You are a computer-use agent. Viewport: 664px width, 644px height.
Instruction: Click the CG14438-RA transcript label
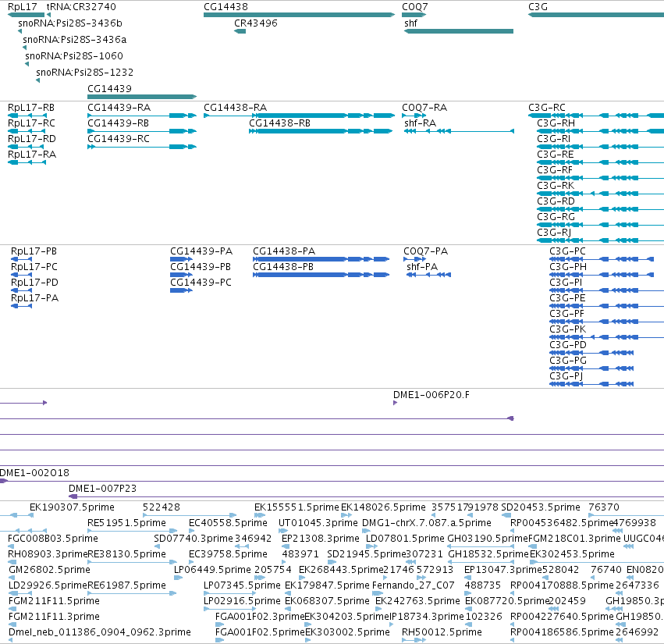click(236, 108)
